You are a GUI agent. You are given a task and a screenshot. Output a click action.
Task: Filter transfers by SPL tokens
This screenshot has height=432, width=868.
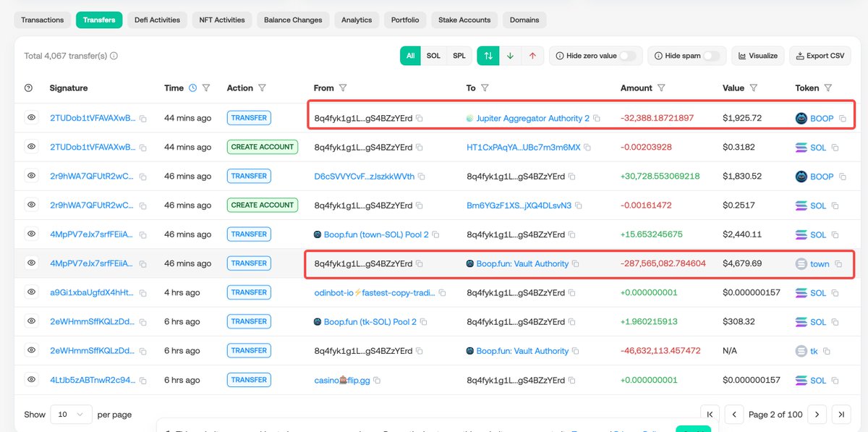[459, 56]
